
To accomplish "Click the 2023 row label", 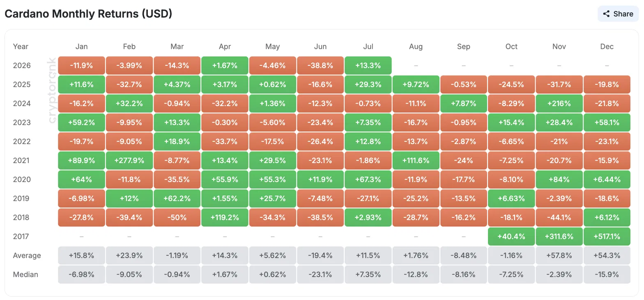I will click(x=21, y=122).
